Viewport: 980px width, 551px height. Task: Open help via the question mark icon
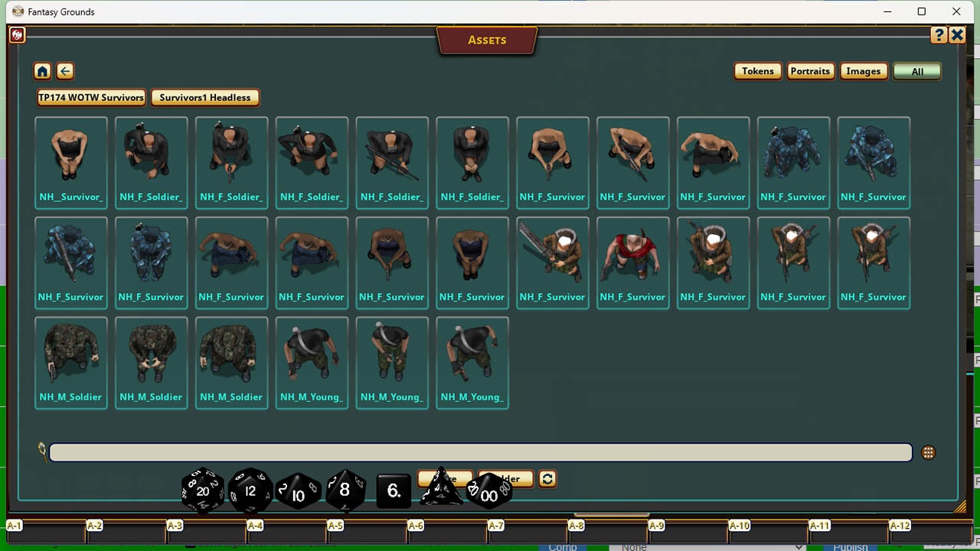coord(939,34)
